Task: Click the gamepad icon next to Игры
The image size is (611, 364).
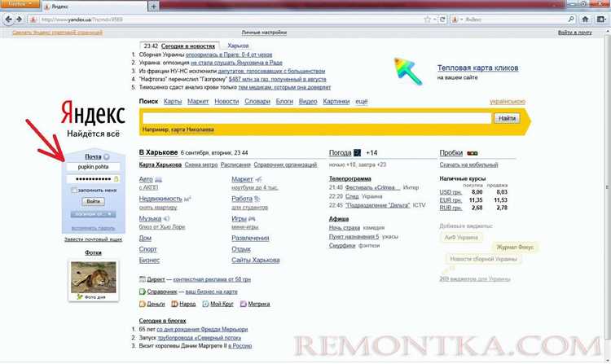Action: 252,219
